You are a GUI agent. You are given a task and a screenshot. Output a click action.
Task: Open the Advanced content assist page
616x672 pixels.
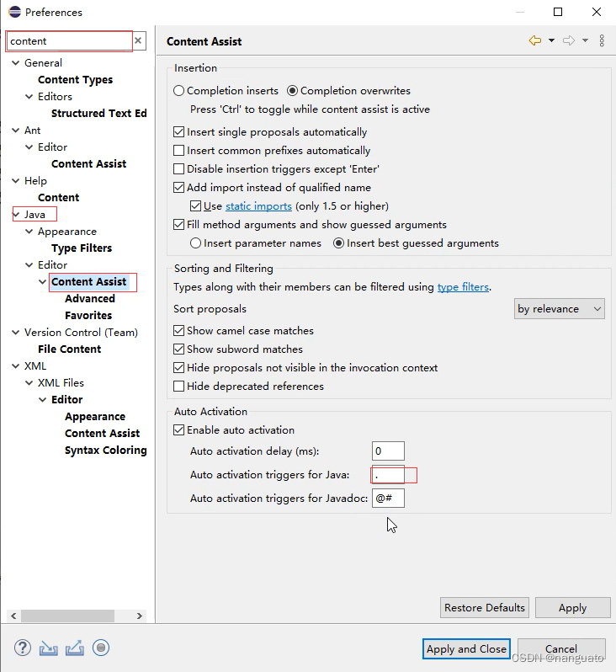pos(90,299)
